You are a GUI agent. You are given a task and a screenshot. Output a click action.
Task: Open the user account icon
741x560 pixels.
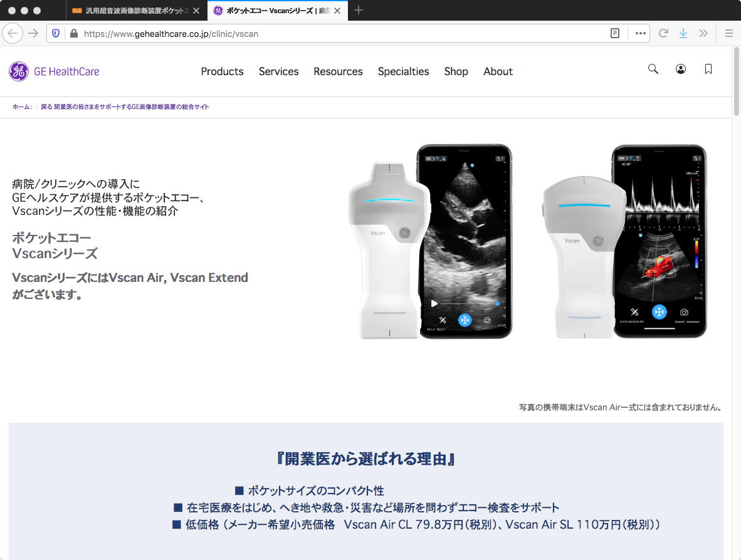[681, 69]
